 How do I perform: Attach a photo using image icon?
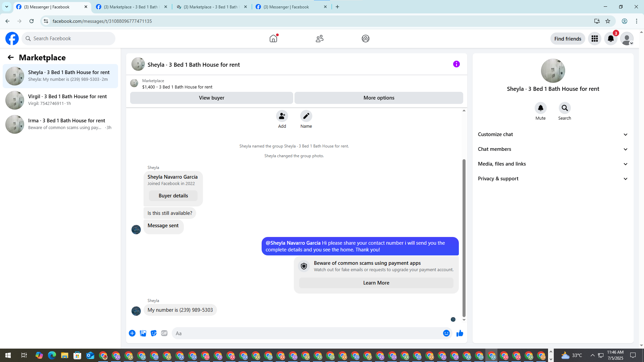[143, 333]
